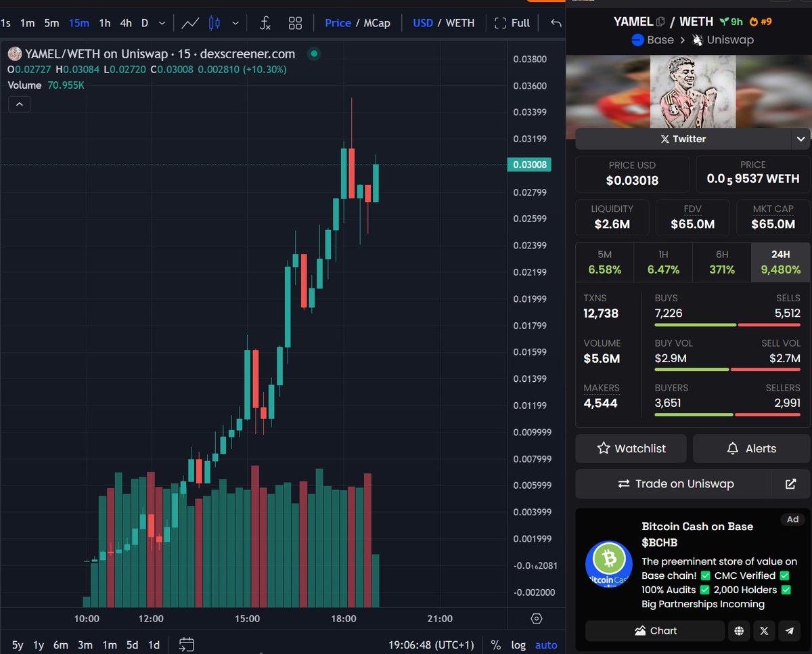Click Trade on Uniswap button
The image size is (812, 654).
coord(674,484)
